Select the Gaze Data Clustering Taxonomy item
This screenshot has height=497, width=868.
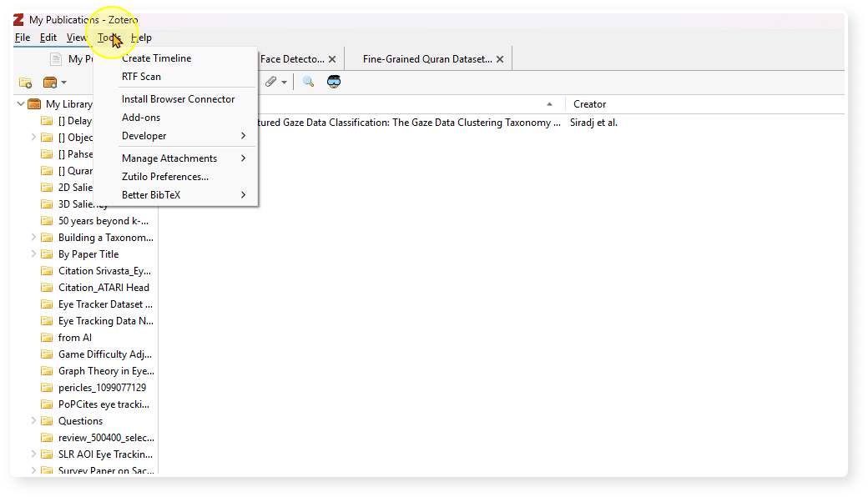click(409, 123)
